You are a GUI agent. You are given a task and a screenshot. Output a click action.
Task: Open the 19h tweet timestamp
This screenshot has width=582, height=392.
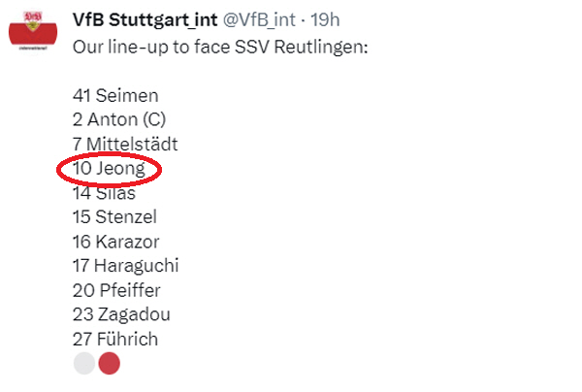coord(325,19)
